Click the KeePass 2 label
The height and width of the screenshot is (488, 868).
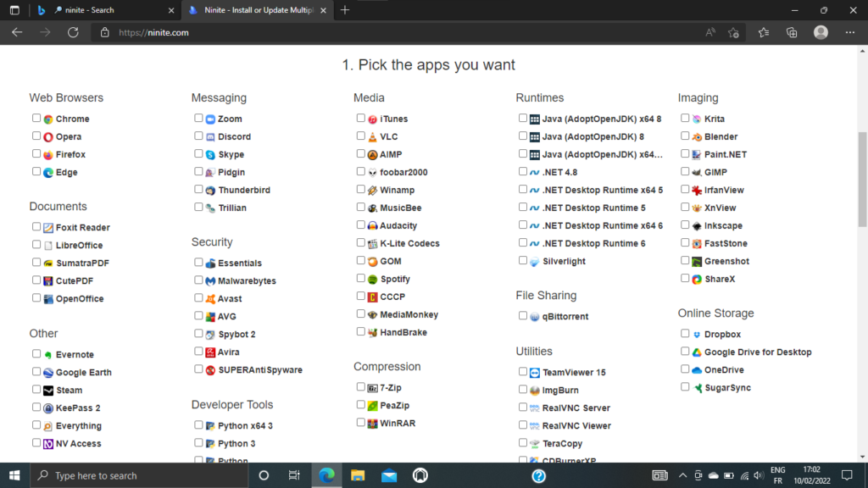(x=78, y=408)
